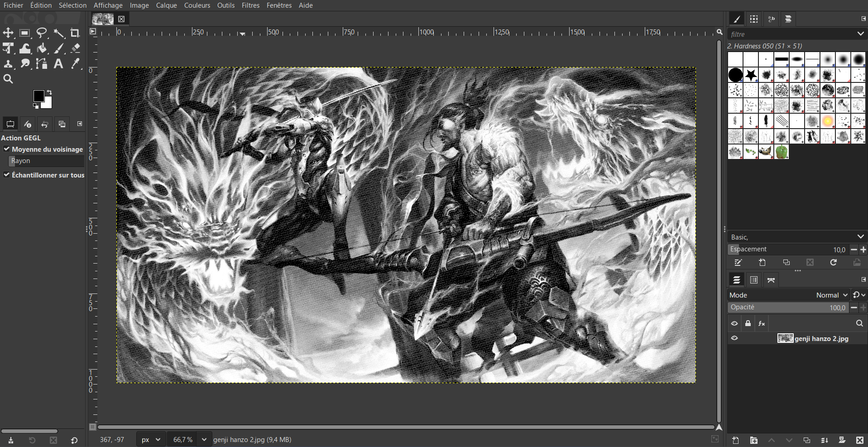Select the Rectangle Select tool

pos(25,33)
